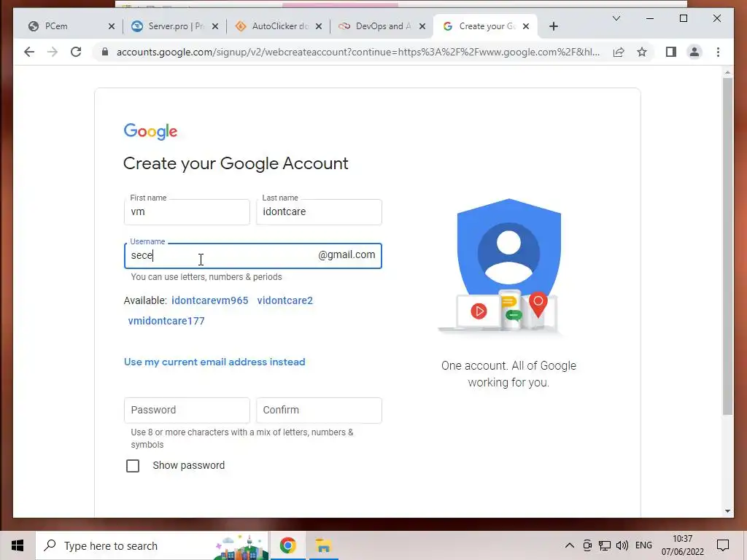
Task: Click the scrollbar up arrow
Action: (x=727, y=72)
